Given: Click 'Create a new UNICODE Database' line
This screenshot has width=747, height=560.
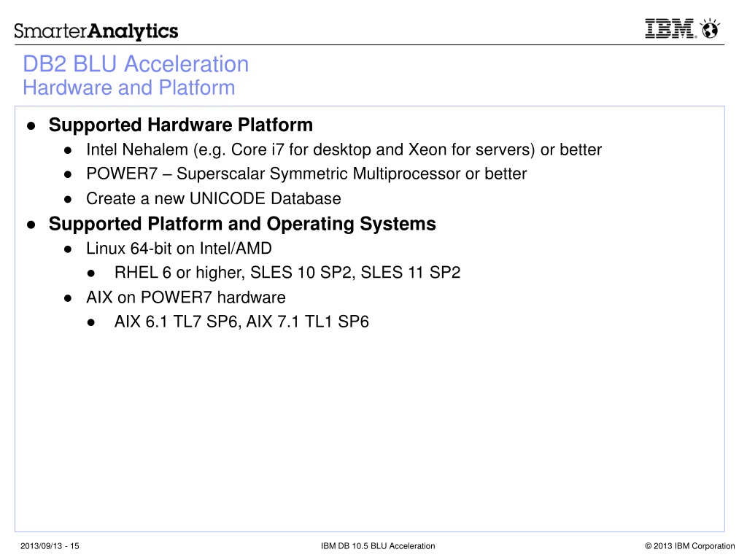Looking at the screenshot, I should point(214,198).
